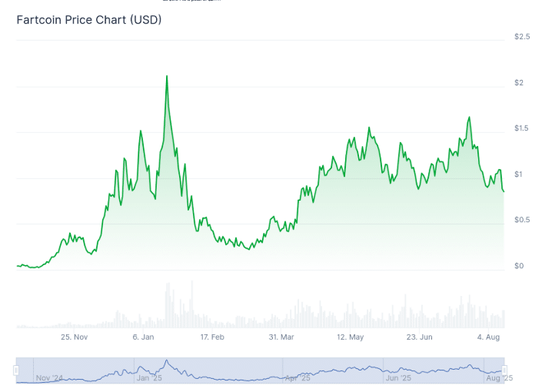Click the left handle of the range navigator

tap(16, 370)
